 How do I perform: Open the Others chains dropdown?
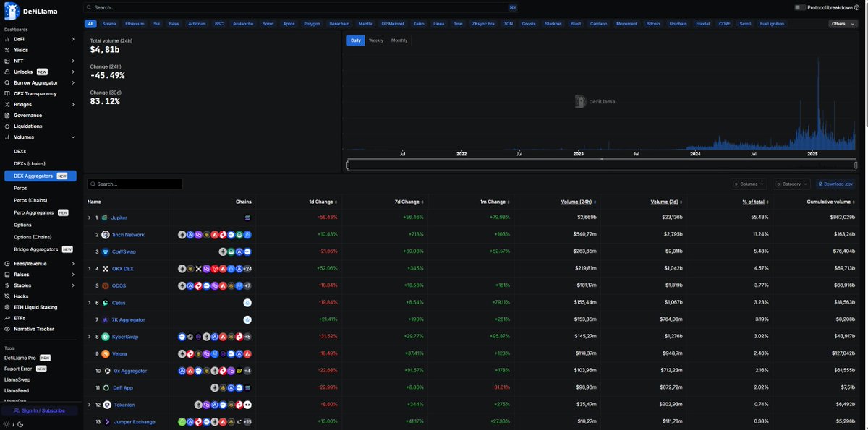click(x=843, y=24)
